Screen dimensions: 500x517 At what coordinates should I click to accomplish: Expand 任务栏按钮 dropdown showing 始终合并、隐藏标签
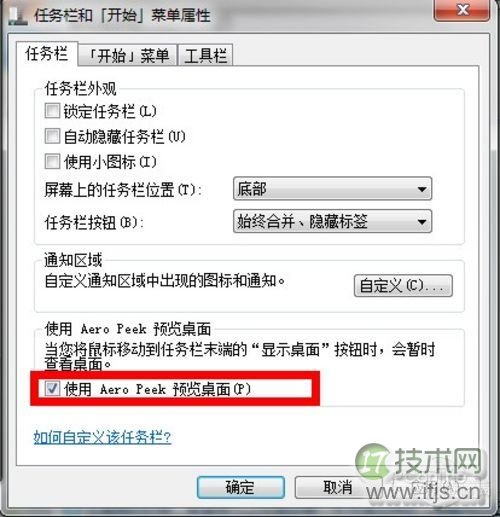332,221
